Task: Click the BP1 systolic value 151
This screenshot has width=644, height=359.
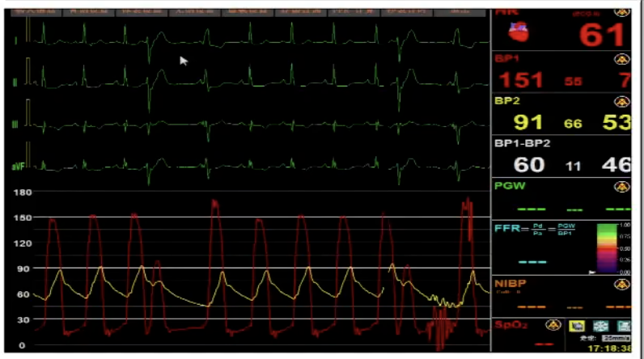Action: [520, 79]
